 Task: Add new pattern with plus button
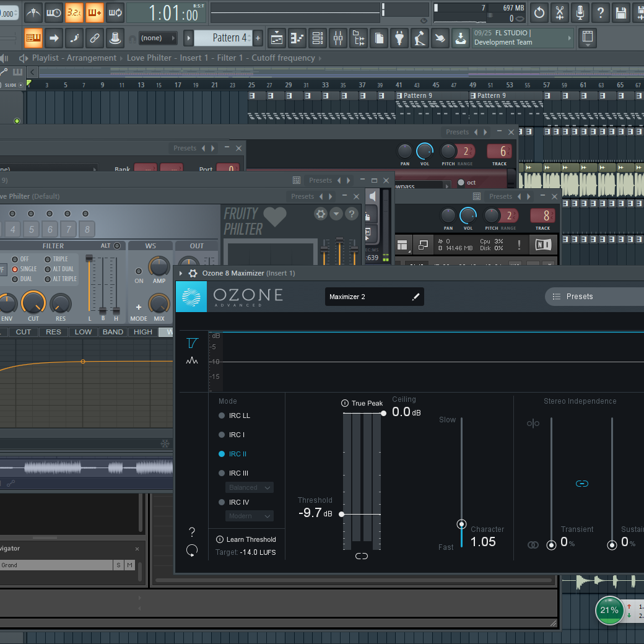[258, 38]
